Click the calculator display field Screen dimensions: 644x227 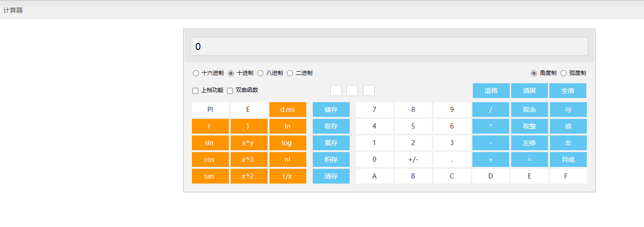coord(389,46)
